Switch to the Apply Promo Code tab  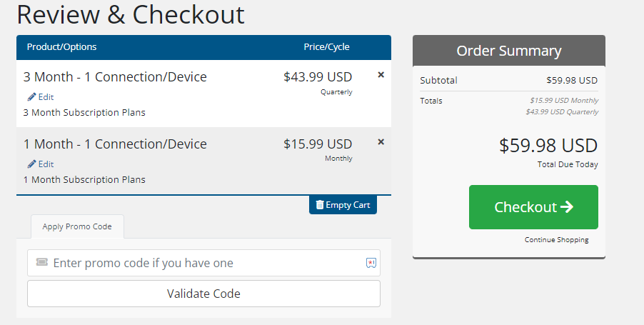click(77, 226)
